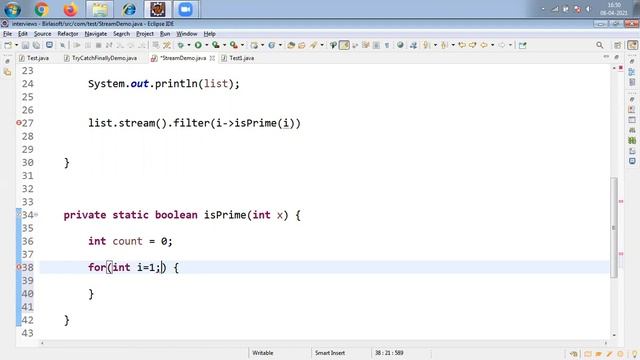
Task: Switch to the Test1.java editor tab
Action: (238, 58)
